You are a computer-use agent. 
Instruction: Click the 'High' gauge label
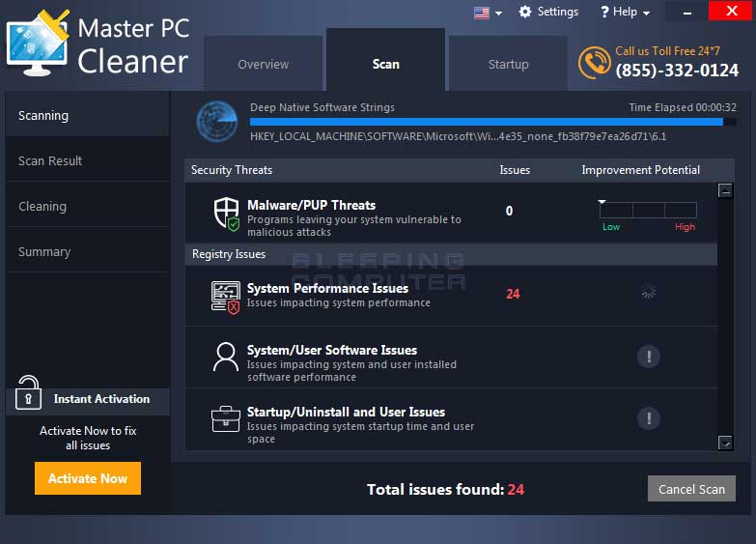(685, 227)
